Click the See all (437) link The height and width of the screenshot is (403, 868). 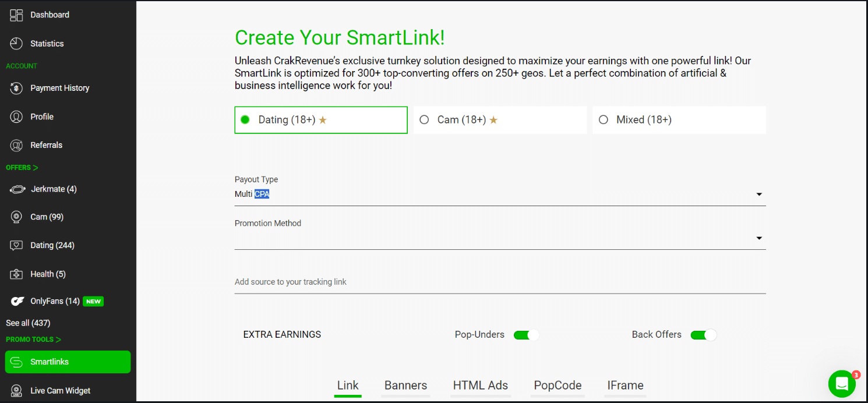28,323
